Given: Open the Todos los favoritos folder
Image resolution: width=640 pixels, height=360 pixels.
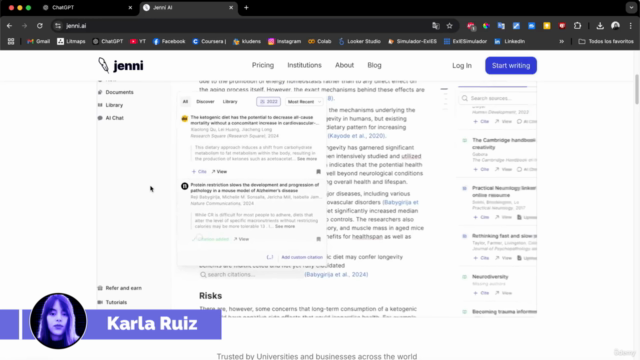Looking at the screenshot, I should pyautogui.click(x=606, y=41).
